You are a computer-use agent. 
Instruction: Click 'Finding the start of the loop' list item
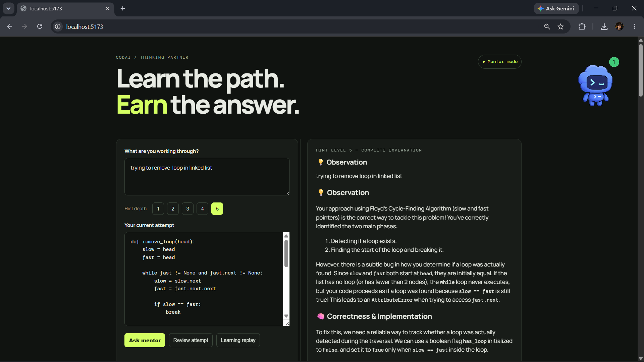click(387, 250)
